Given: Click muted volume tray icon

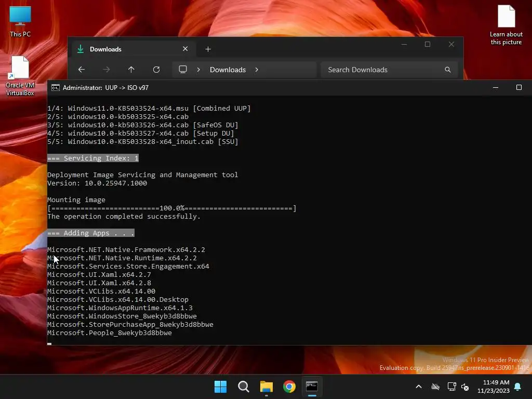Looking at the screenshot, I should point(465,387).
